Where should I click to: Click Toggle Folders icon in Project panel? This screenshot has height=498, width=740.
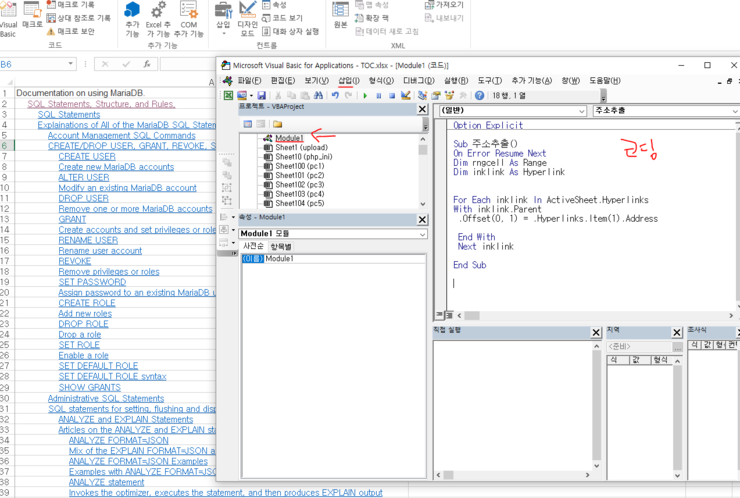[x=277, y=124]
